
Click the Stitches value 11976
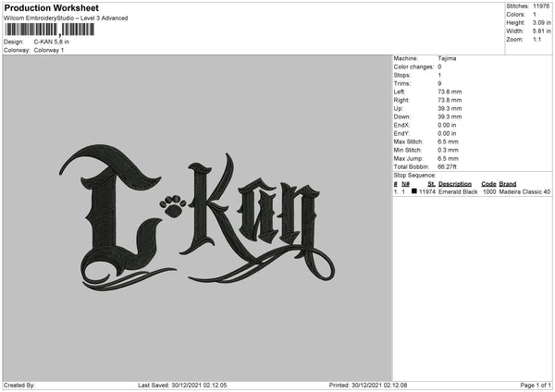(541, 6)
